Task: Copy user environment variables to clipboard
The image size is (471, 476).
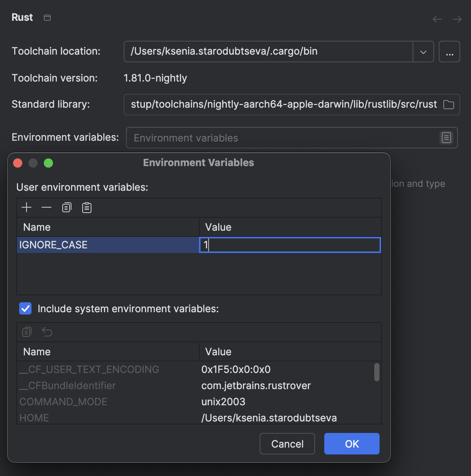Action: 66,207
